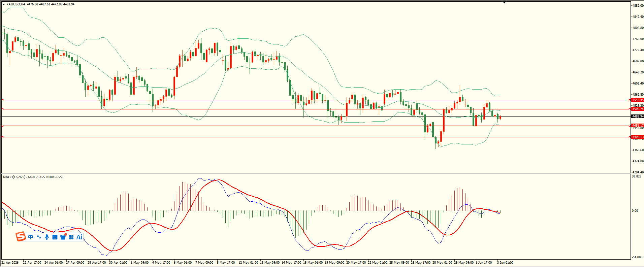This screenshot has width=644, height=267.
Task: Click left-end handle of the 4509.74 line
Action: point(3,109)
